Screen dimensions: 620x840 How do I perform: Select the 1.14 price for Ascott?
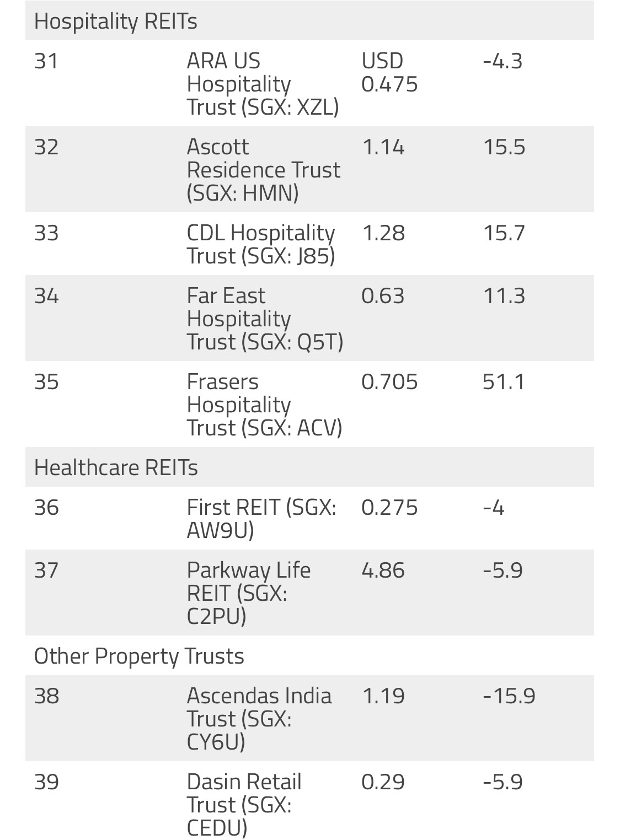pyautogui.click(x=383, y=147)
